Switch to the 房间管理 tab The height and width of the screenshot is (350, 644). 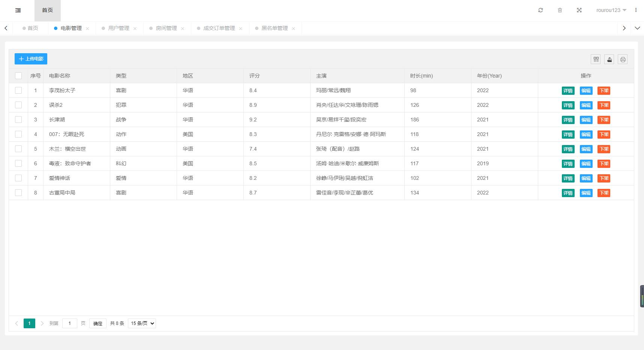tap(166, 28)
